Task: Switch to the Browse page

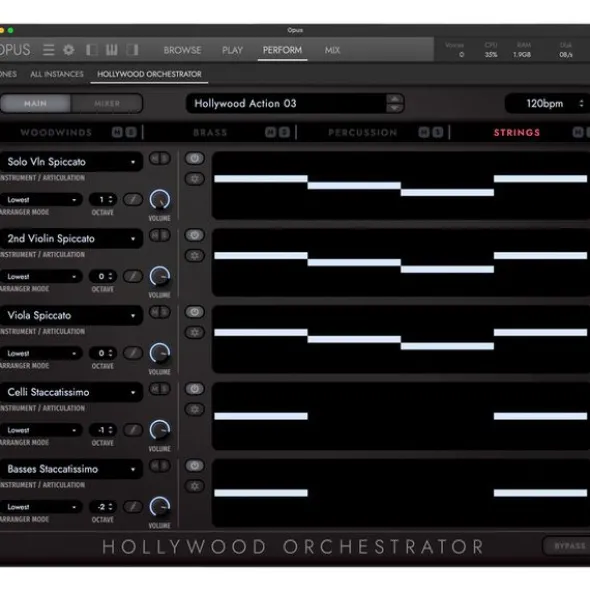Action: pos(182,50)
